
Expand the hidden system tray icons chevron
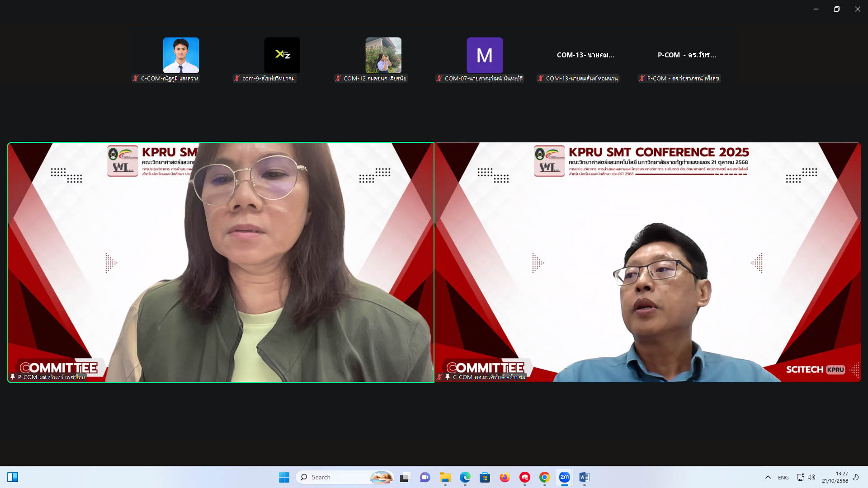(768, 477)
